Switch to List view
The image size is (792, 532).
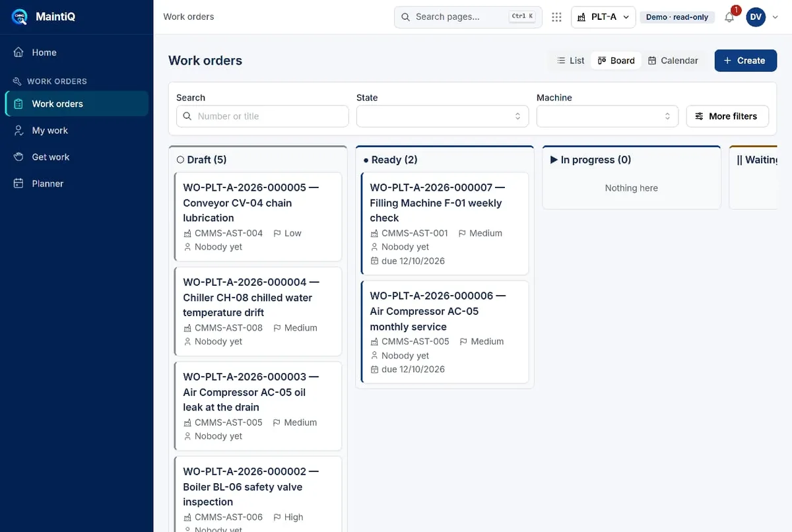(x=570, y=61)
